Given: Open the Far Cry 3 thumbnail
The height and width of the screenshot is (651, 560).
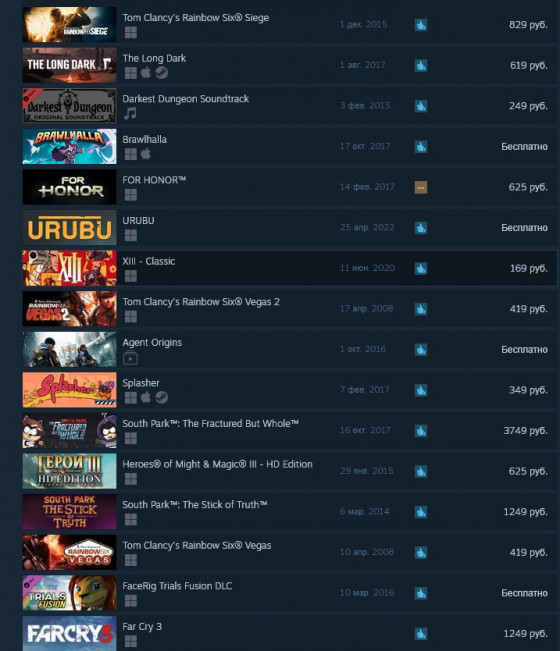Looking at the screenshot, I should 69,633.
